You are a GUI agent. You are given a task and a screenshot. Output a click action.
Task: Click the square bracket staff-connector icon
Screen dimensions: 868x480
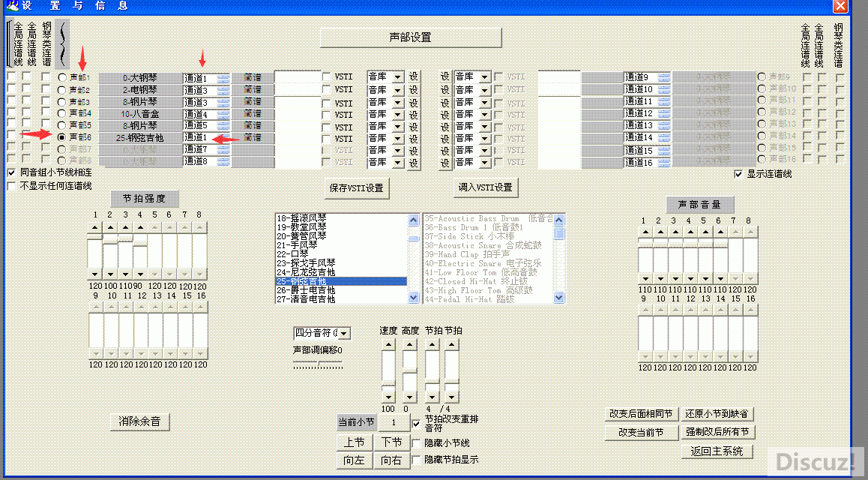(x=8, y=43)
